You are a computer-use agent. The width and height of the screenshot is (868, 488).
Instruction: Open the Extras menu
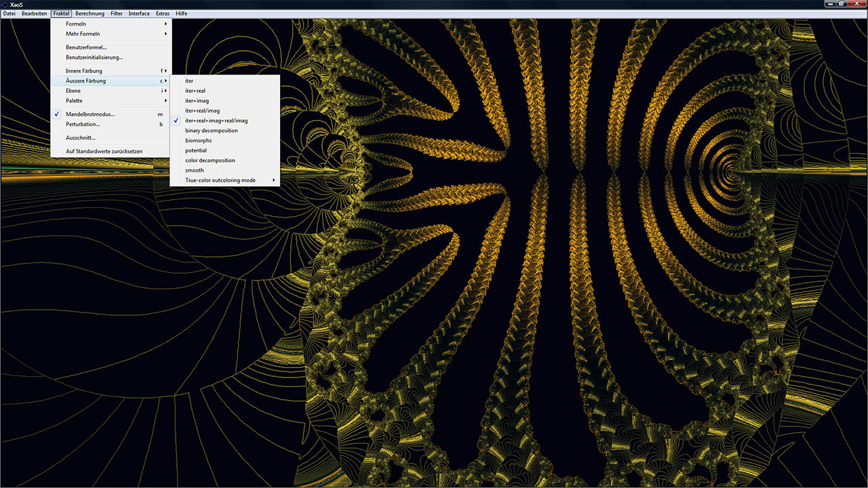click(x=163, y=14)
